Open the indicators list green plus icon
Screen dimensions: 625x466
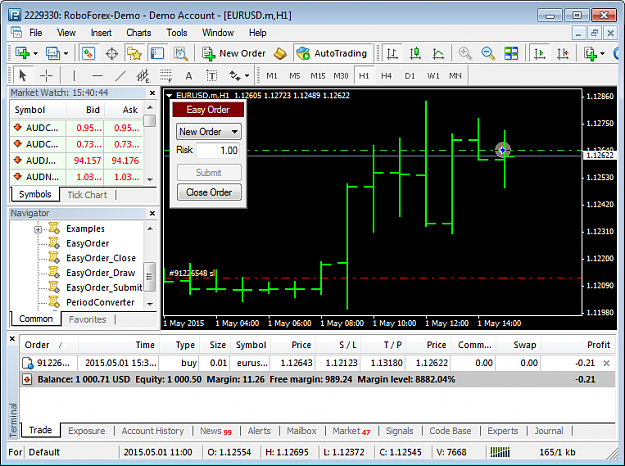coord(590,53)
